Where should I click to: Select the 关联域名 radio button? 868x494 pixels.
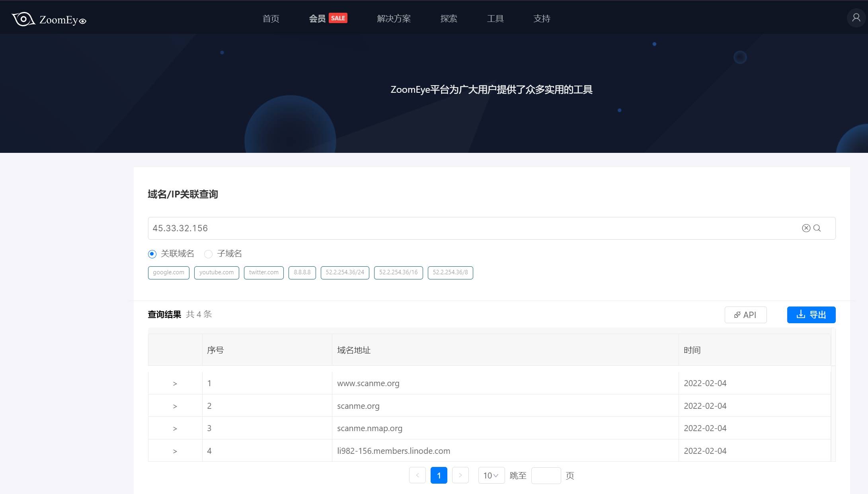coord(152,254)
